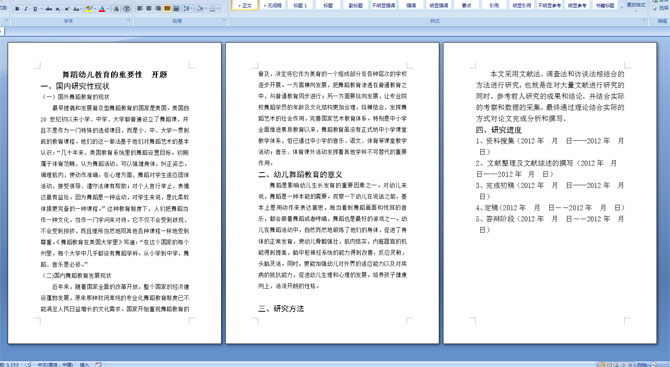This screenshot has width=670, height=367.
Task: Center-align the paragraph
Action: 149,9
